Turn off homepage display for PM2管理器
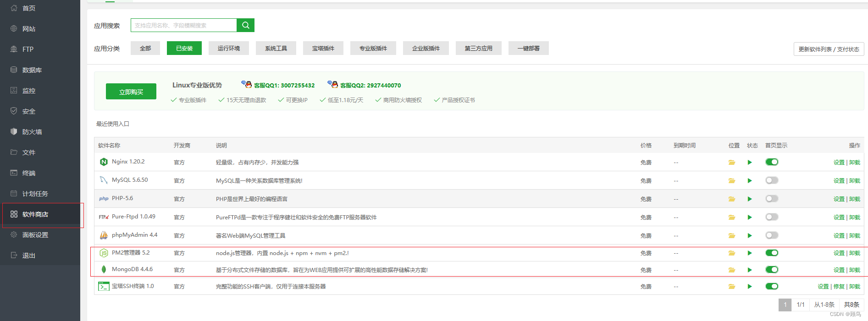 point(772,253)
